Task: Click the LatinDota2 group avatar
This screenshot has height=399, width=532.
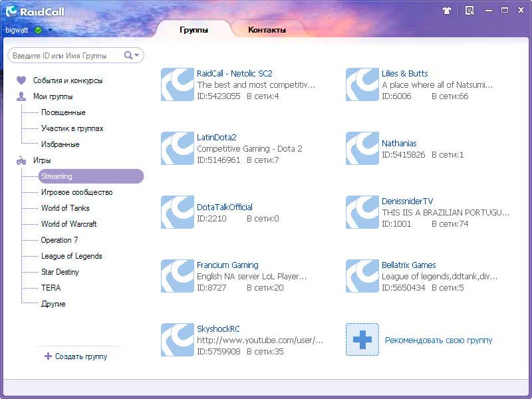Action: tap(177, 148)
